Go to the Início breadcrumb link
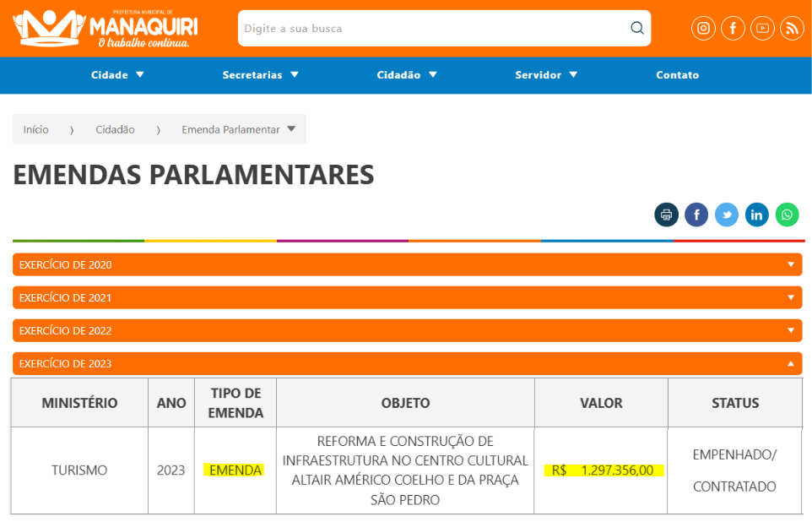 tap(35, 129)
